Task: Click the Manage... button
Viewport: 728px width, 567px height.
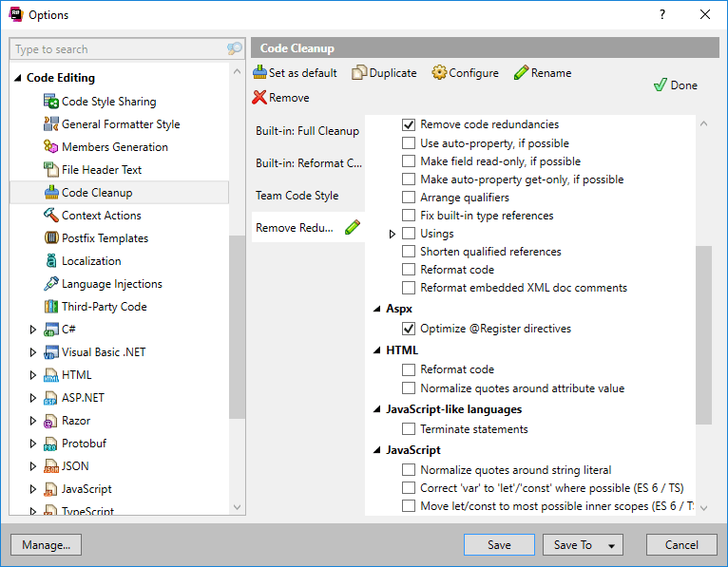Action: click(x=46, y=545)
